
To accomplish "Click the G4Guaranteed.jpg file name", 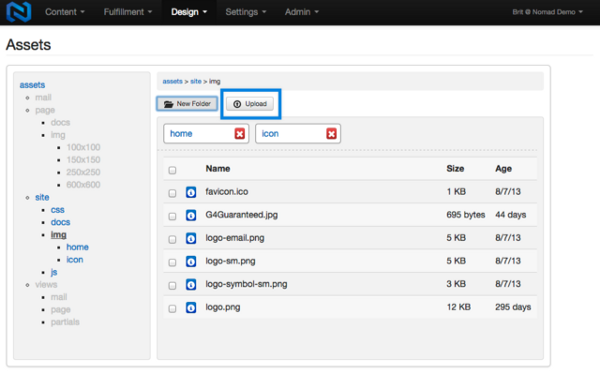I will (x=241, y=215).
